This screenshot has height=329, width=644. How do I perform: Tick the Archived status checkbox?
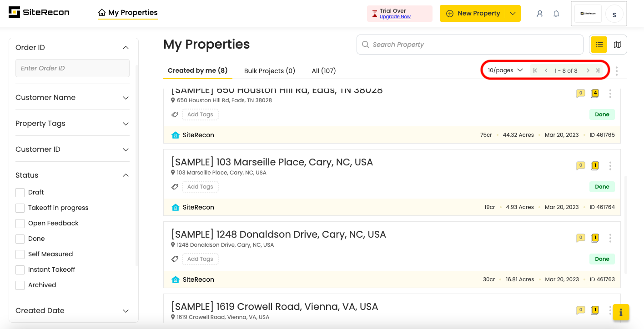coord(20,285)
